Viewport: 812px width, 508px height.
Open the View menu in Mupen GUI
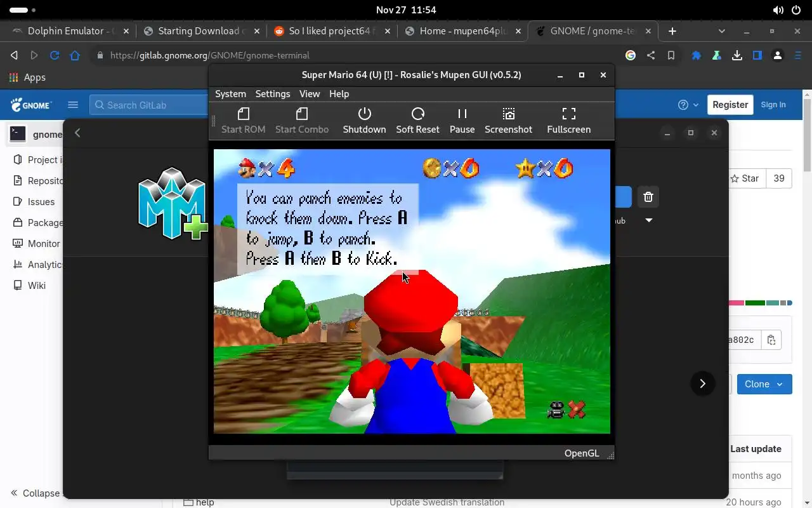310,93
